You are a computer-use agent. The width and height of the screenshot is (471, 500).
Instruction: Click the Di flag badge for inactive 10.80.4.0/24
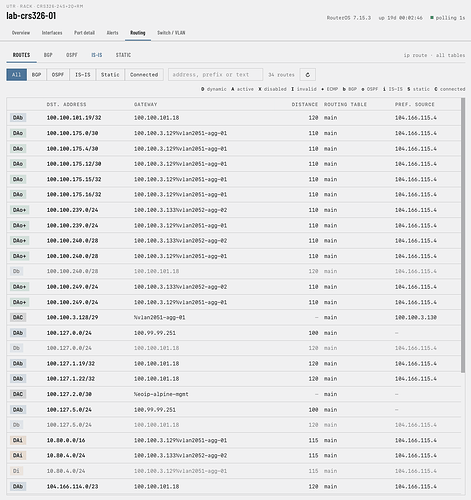click(16, 471)
